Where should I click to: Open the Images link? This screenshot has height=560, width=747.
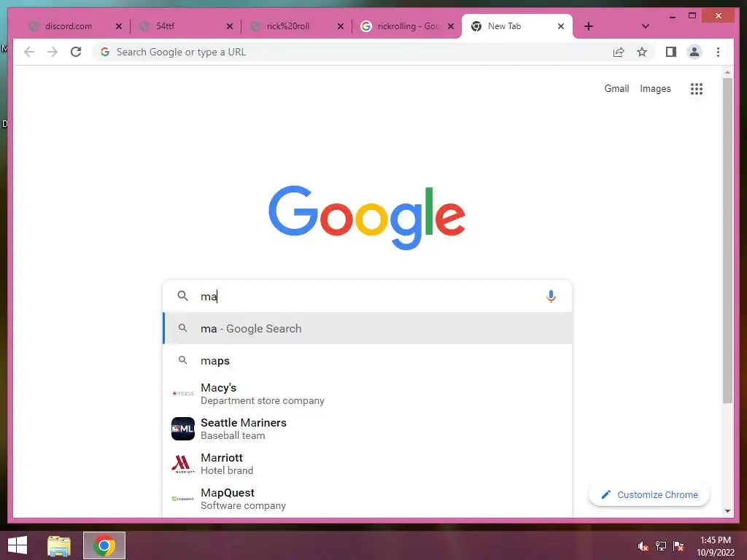[x=655, y=88]
